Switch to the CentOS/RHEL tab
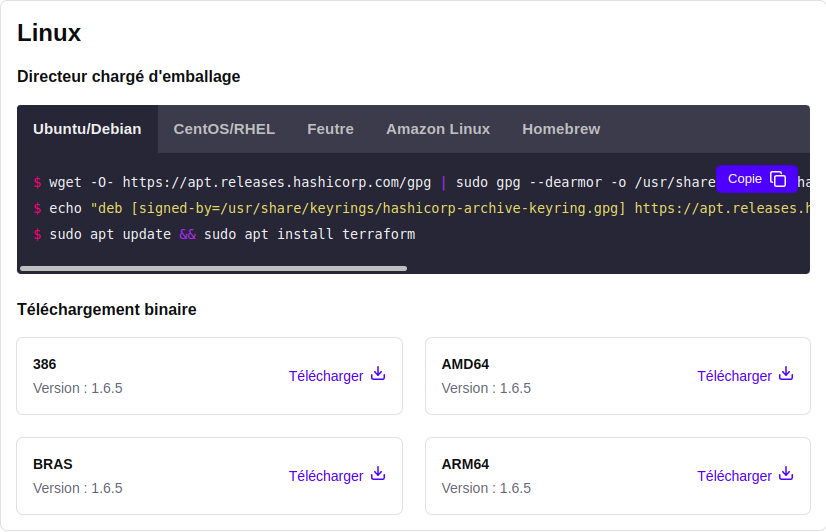 [x=224, y=129]
